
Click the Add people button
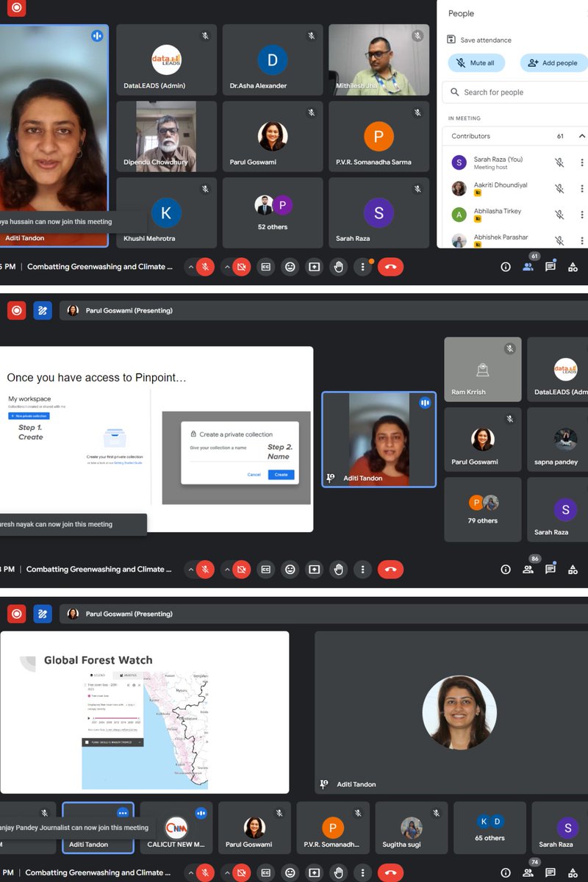pyautogui.click(x=553, y=63)
